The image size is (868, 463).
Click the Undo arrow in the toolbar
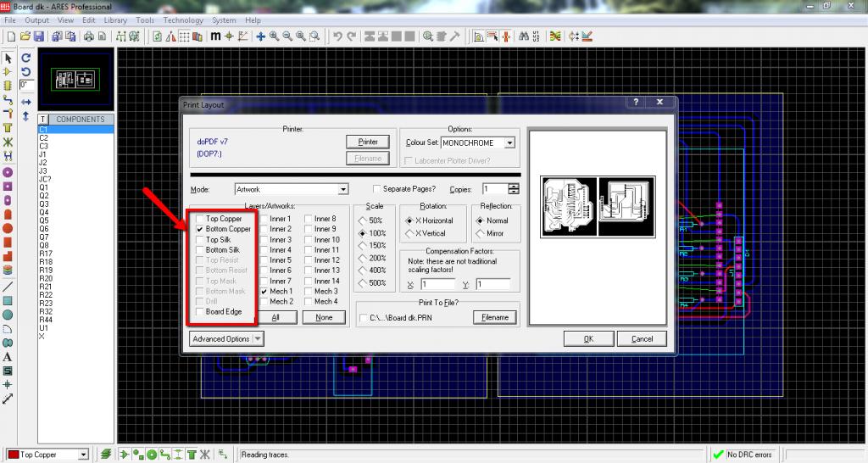pyautogui.click(x=337, y=36)
